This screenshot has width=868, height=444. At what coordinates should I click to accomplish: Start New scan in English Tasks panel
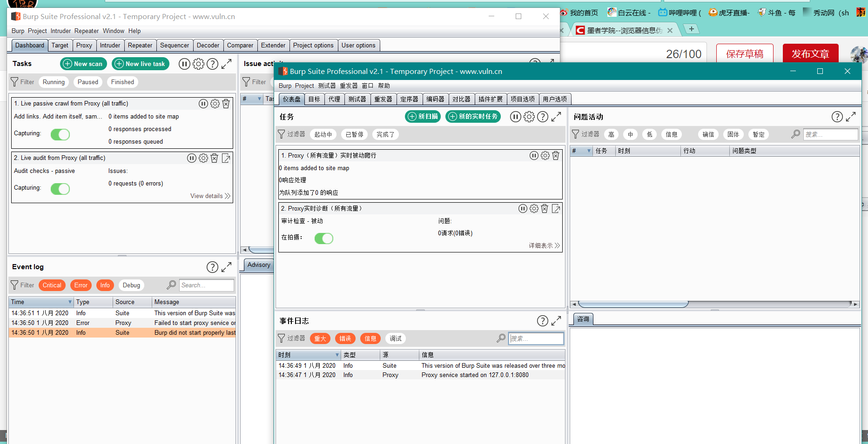click(x=84, y=64)
